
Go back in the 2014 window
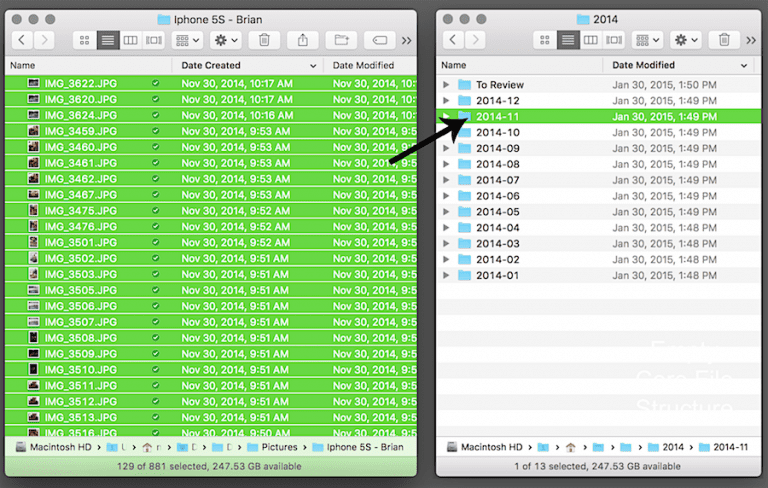(453, 40)
